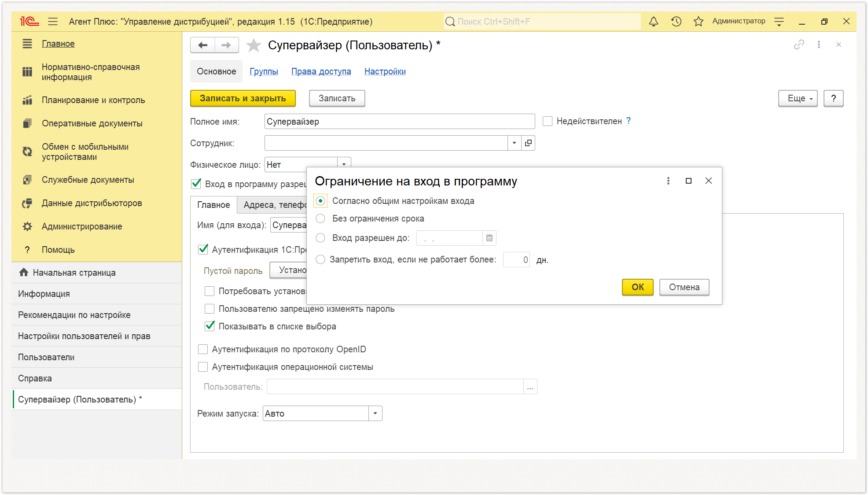Open the Сотрудник field open-record icon

click(x=528, y=143)
